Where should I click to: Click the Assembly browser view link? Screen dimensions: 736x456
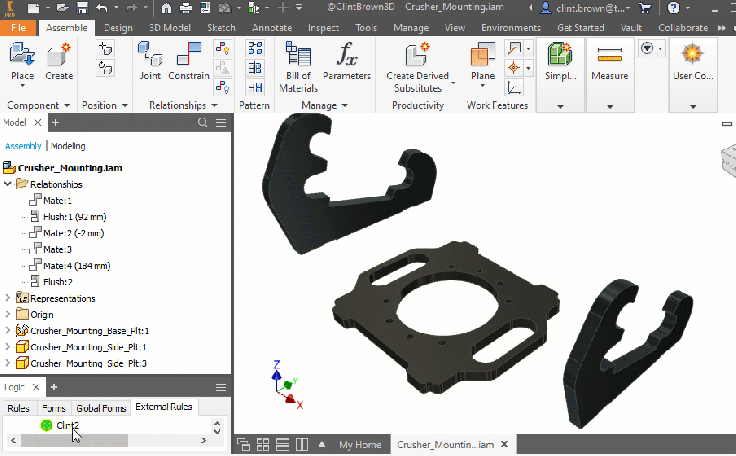[23, 146]
